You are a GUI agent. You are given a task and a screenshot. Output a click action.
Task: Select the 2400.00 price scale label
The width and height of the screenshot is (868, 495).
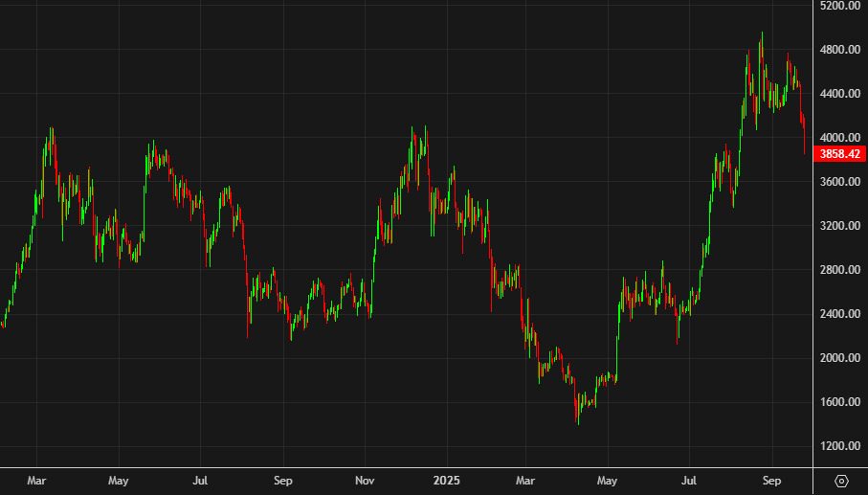[840, 314]
